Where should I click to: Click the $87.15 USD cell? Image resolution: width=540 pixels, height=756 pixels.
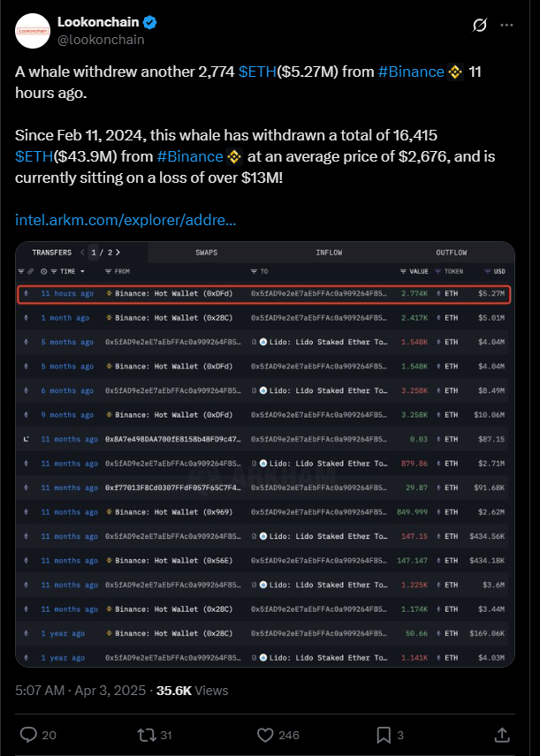(491, 439)
